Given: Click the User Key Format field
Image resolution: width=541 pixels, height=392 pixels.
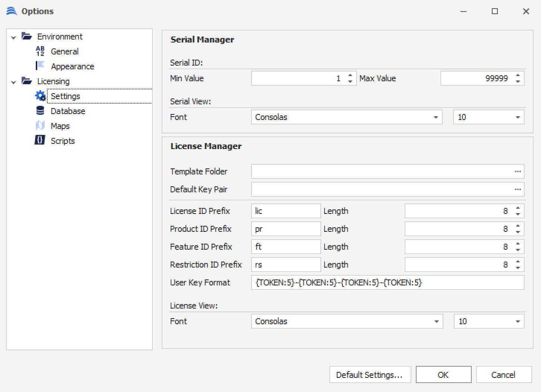Looking at the screenshot, I should [x=387, y=282].
